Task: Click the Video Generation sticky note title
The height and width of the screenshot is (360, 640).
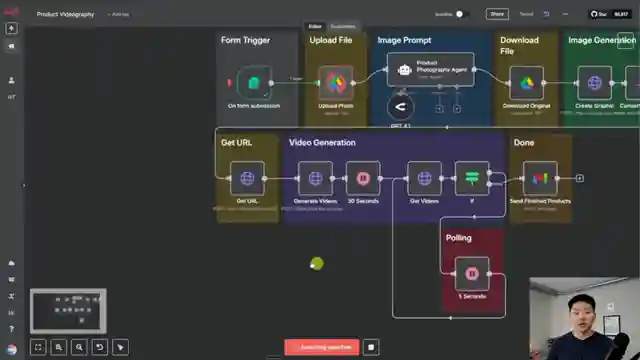Action: coord(322,142)
